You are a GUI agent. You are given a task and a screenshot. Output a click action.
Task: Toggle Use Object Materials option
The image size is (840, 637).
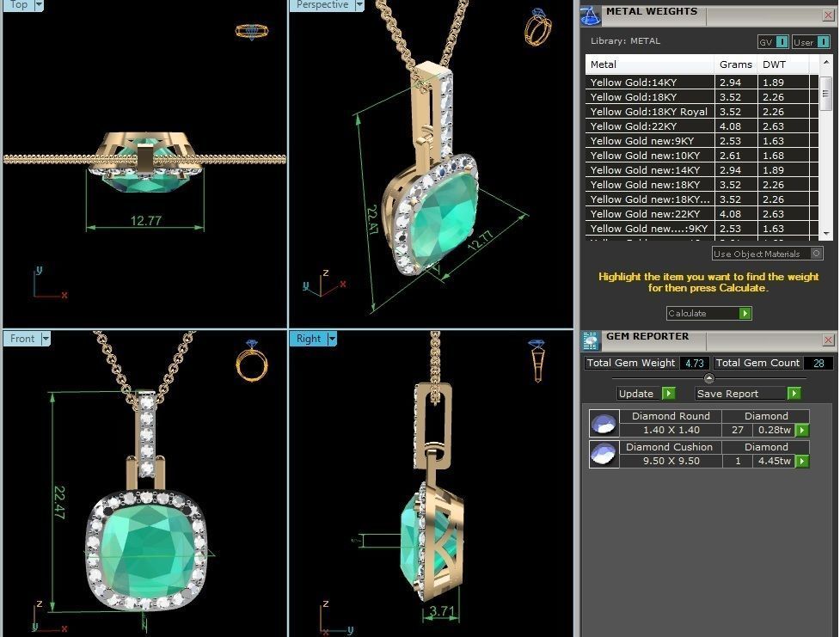(x=767, y=254)
